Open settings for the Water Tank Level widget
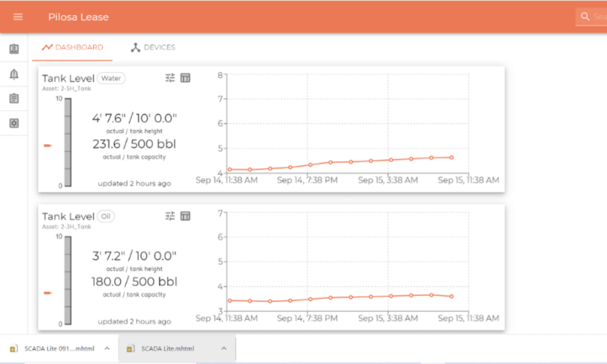 point(170,78)
